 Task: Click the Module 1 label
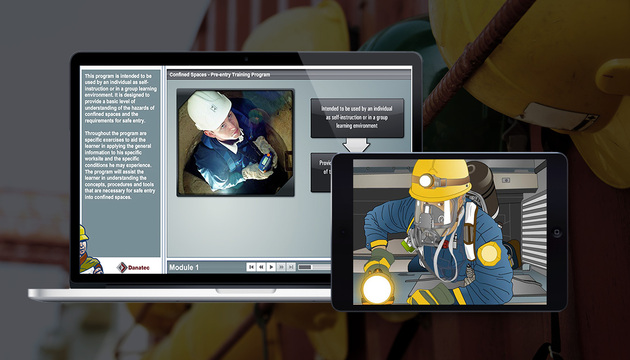click(x=184, y=268)
